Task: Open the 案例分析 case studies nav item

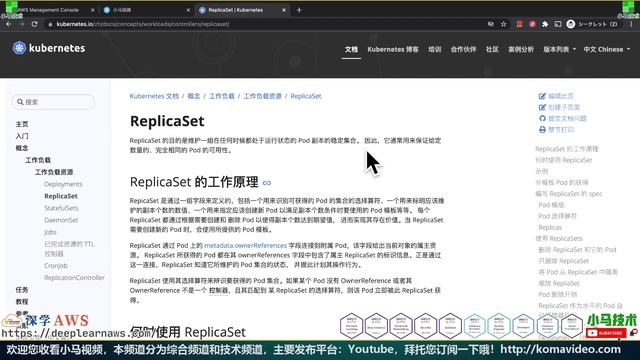Action: coord(521,49)
